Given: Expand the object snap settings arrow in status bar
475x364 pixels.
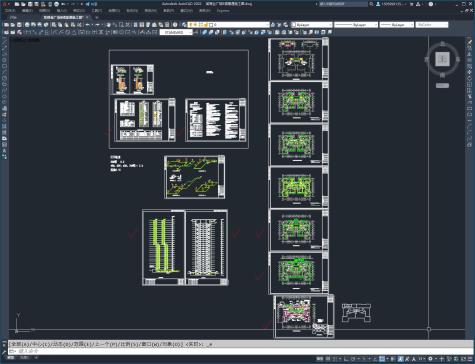Looking at the screenshot, I should point(388,359).
